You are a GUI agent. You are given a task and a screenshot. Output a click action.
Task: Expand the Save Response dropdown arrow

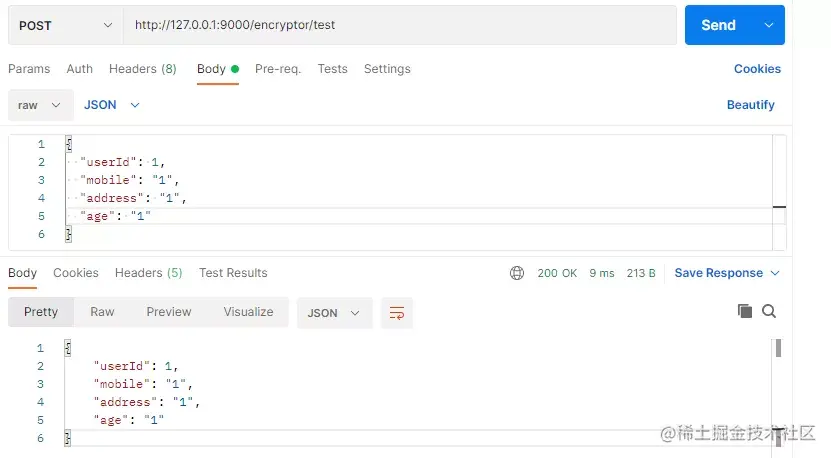point(775,273)
